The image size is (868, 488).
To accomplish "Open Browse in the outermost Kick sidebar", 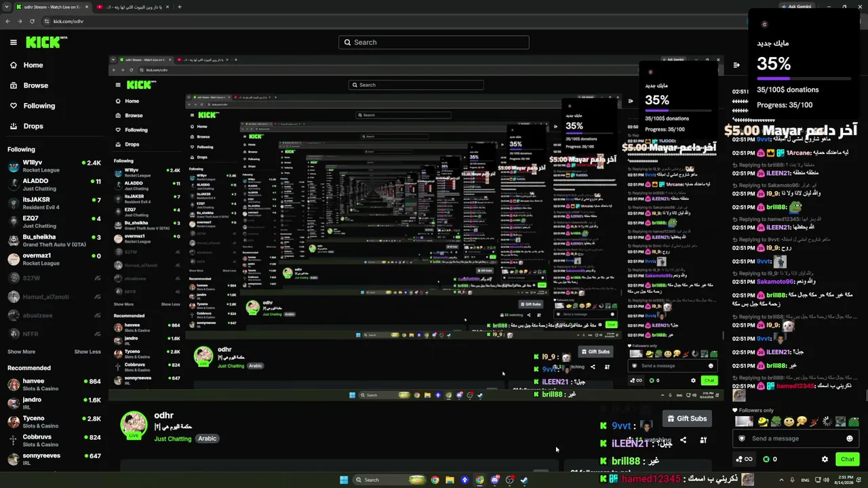I will click(29, 85).
